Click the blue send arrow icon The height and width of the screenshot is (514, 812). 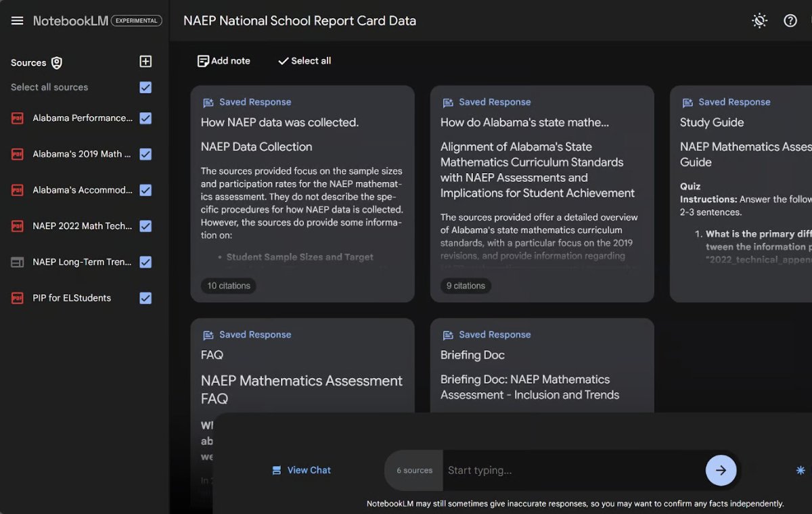tap(721, 469)
